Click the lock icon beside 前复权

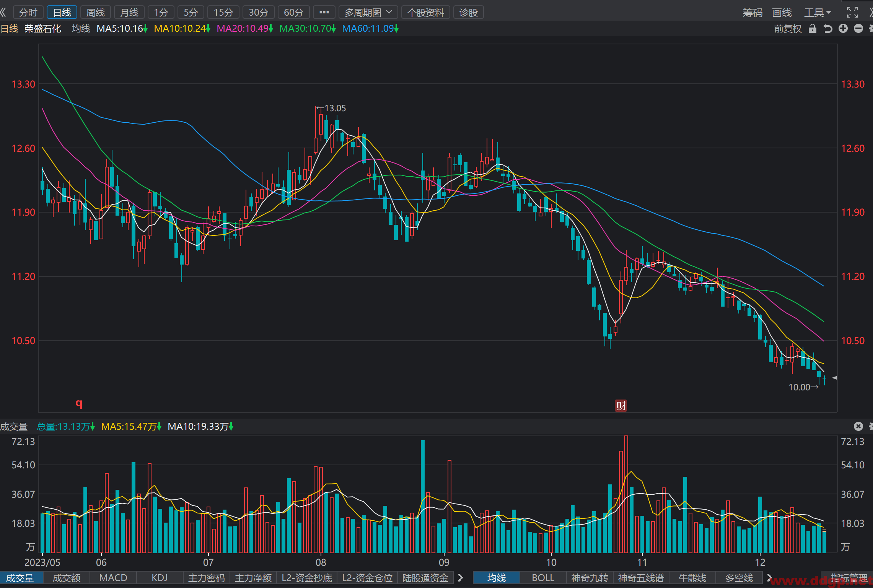coord(813,29)
